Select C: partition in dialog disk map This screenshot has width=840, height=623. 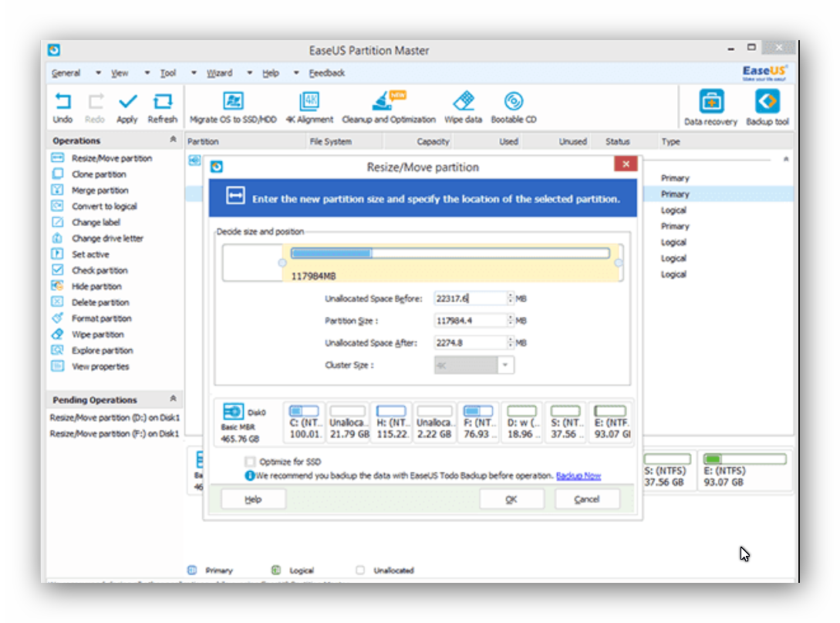305,422
